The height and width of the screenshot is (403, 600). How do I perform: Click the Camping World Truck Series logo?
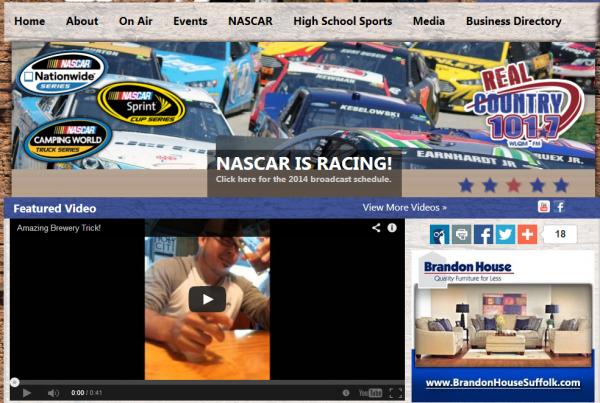tap(68, 140)
